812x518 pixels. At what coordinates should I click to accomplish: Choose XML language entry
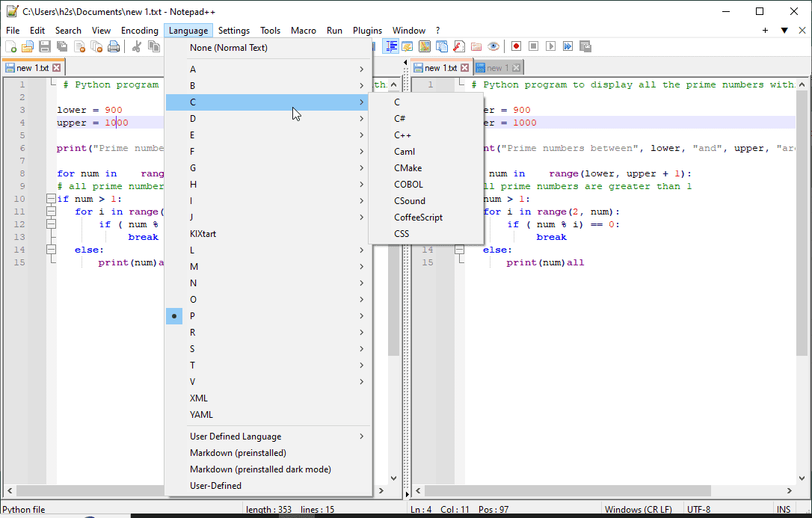pyautogui.click(x=268, y=398)
